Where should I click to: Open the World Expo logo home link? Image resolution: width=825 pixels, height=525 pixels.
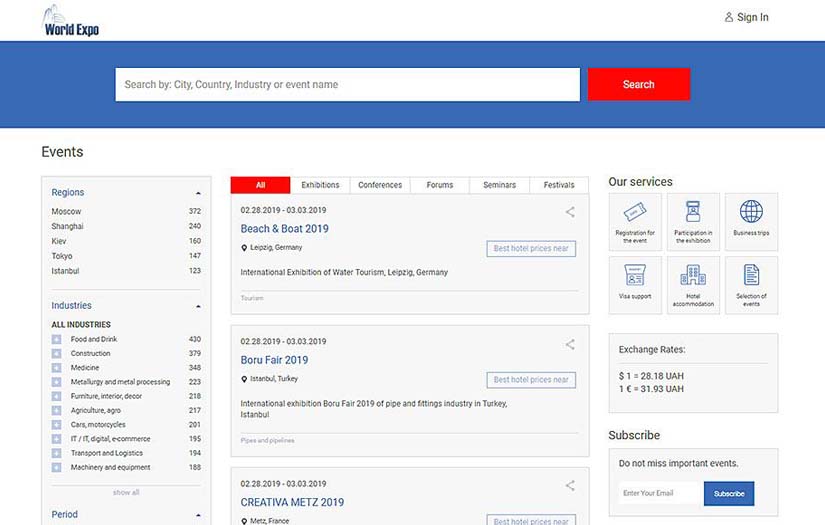click(71, 21)
